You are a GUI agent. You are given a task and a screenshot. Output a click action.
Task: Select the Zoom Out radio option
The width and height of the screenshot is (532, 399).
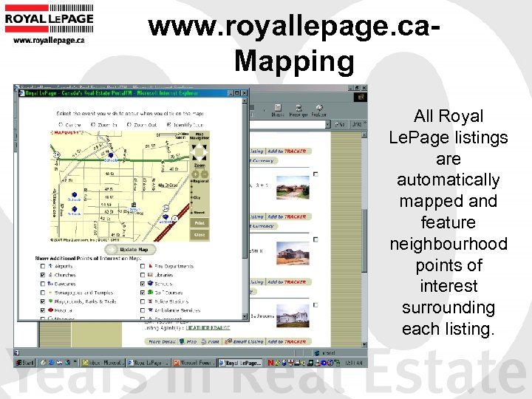point(129,125)
